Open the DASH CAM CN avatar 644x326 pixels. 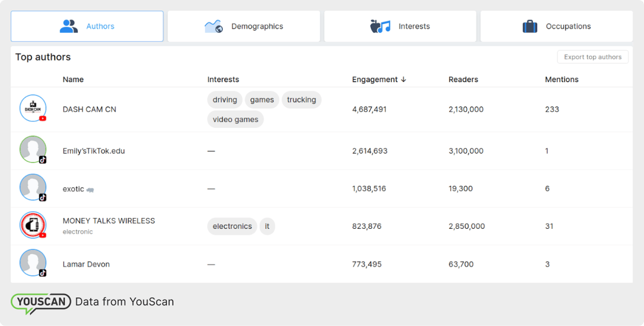click(33, 108)
